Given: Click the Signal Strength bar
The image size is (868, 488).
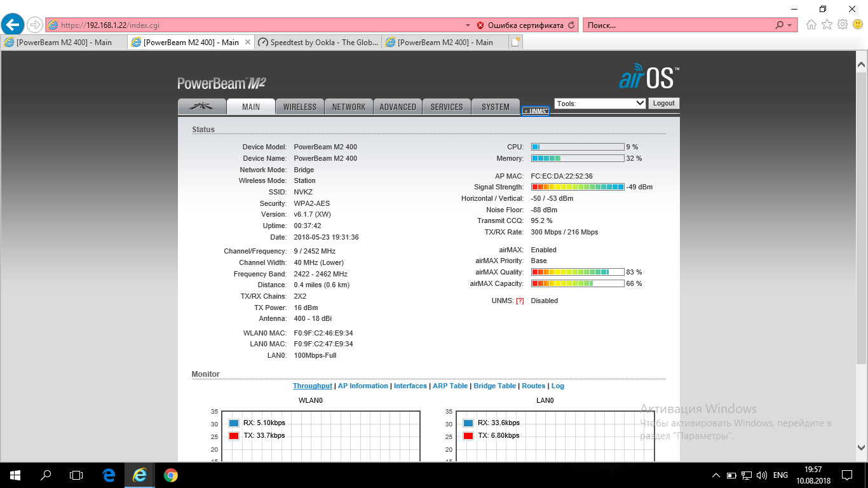Looking at the screenshot, I should point(578,187).
